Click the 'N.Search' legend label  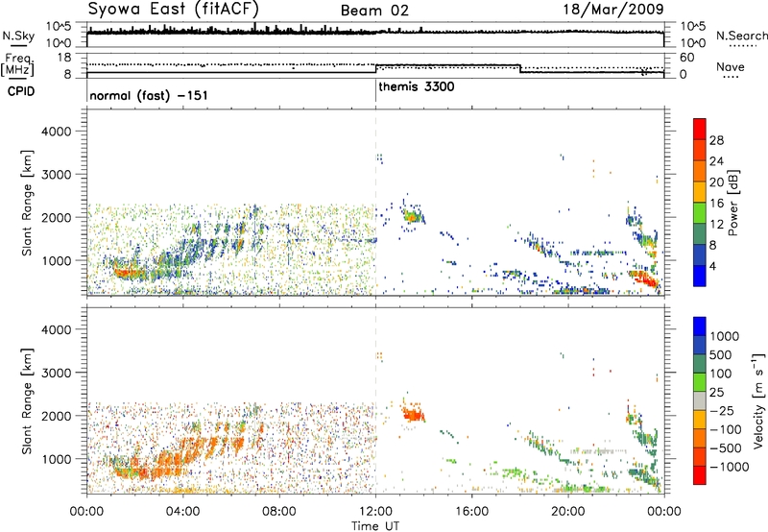pos(741,36)
